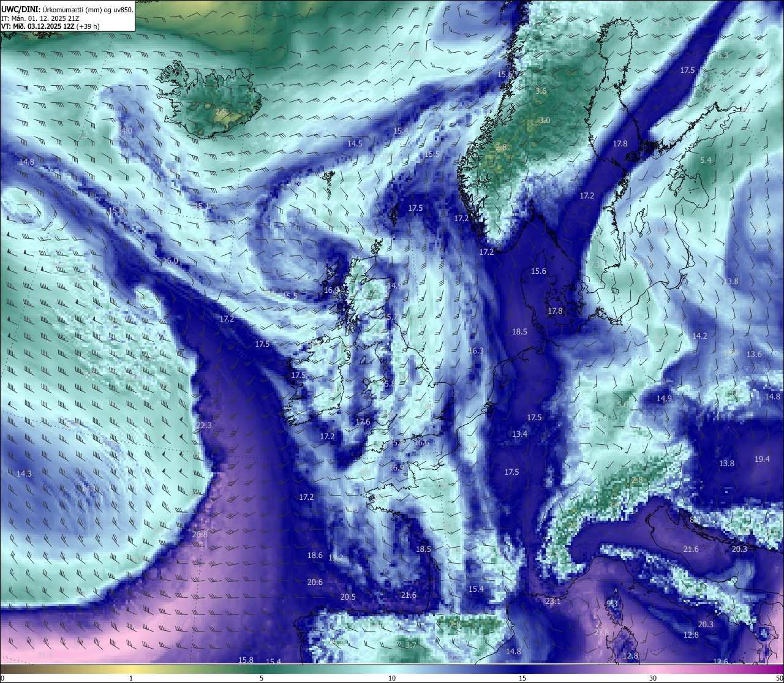Click the 20.5 value on the map
This screenshot has height=683, width=784.
click(x=348, y=597)
